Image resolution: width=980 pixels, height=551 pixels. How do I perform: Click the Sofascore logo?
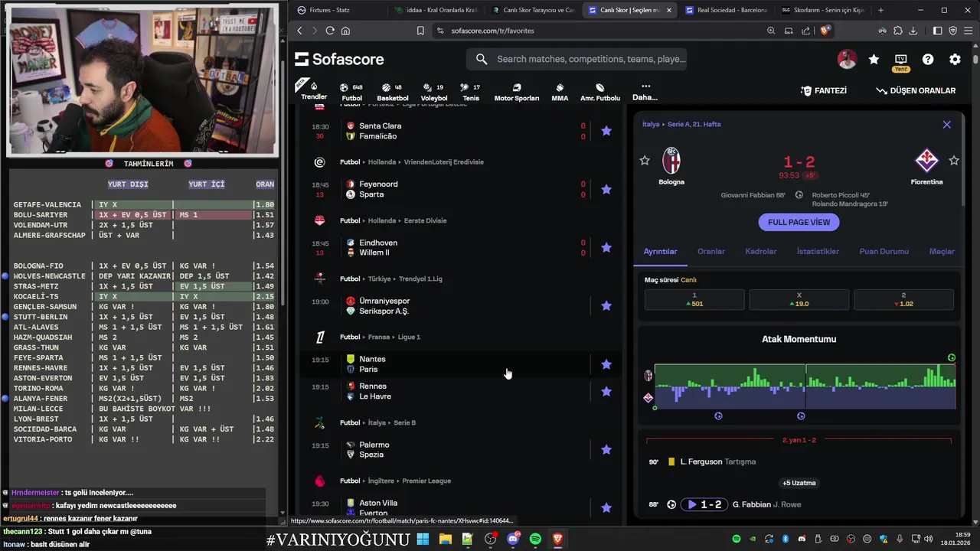point(339,59)
